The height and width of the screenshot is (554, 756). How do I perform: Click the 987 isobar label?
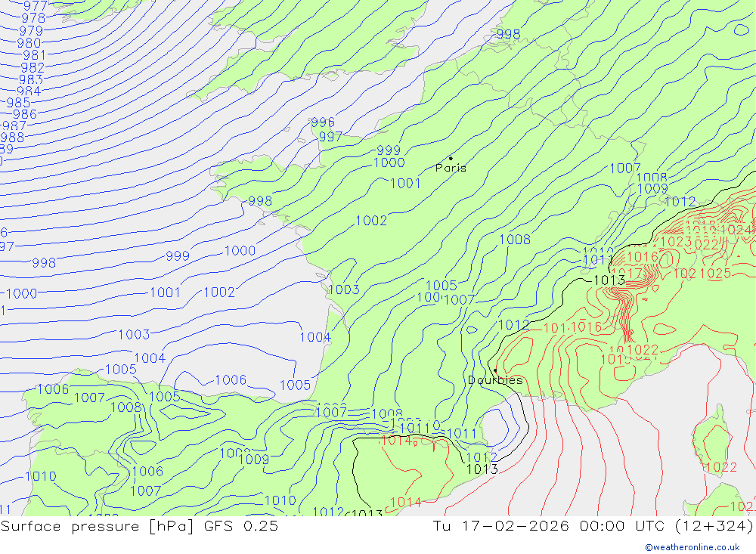14,126
